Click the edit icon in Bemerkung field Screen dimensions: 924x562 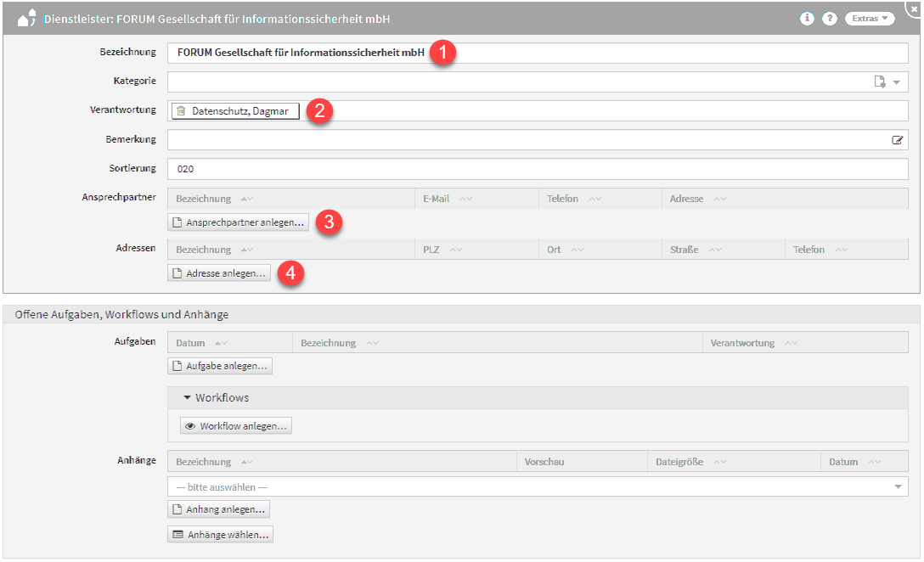(x=897, y=140)
